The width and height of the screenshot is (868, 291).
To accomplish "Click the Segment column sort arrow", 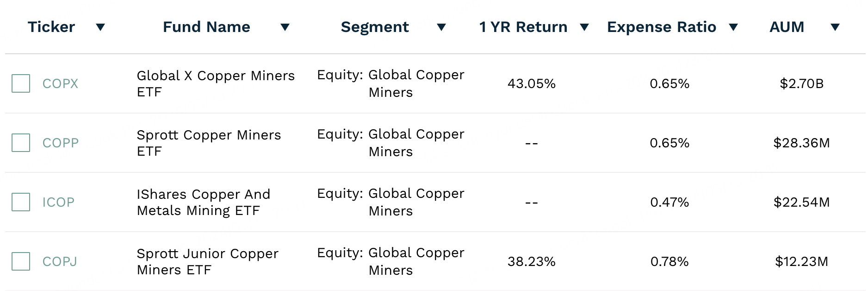I will (441, 27).
